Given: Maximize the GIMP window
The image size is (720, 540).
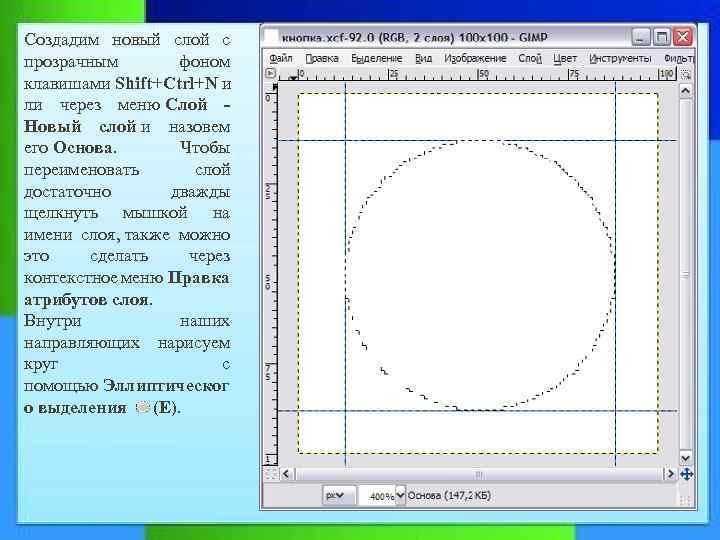Looking at the screenshot, I should 661,37.
